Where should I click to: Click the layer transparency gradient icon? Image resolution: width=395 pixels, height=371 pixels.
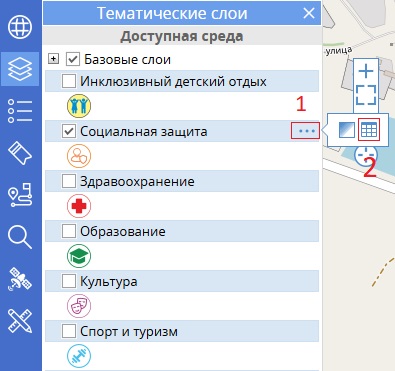(347, 130)
